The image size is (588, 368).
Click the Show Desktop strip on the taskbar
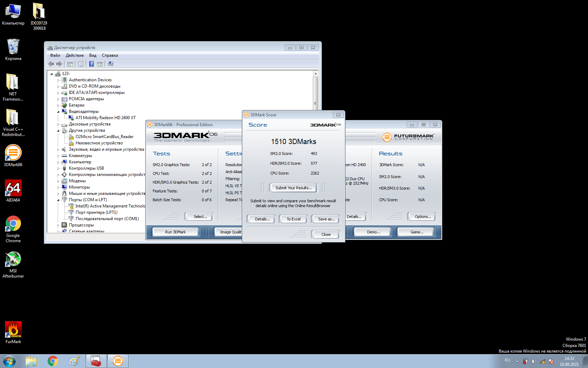[x=585, y=361]
